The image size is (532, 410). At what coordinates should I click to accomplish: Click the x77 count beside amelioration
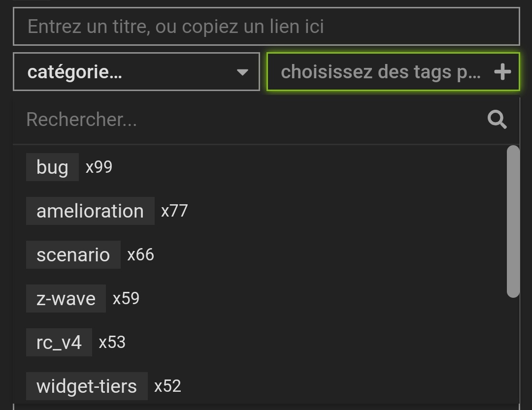174,211
